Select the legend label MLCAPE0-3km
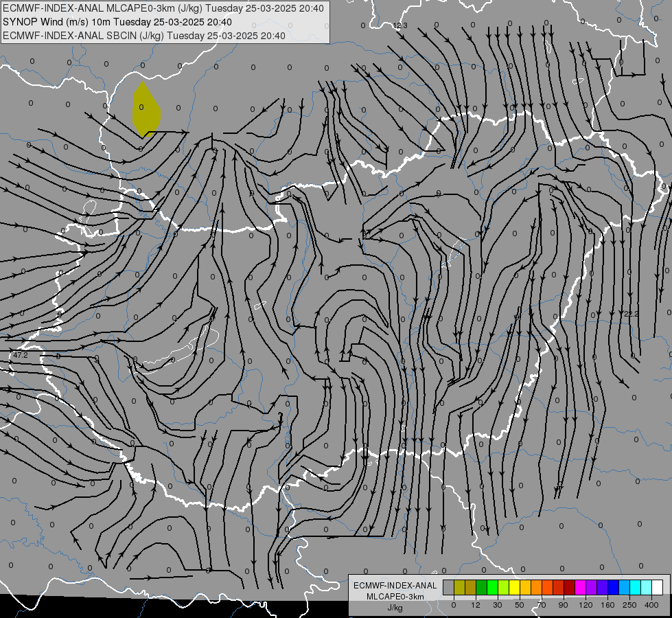The width and height of the screenshot is (672, 618). coord(395,597)
